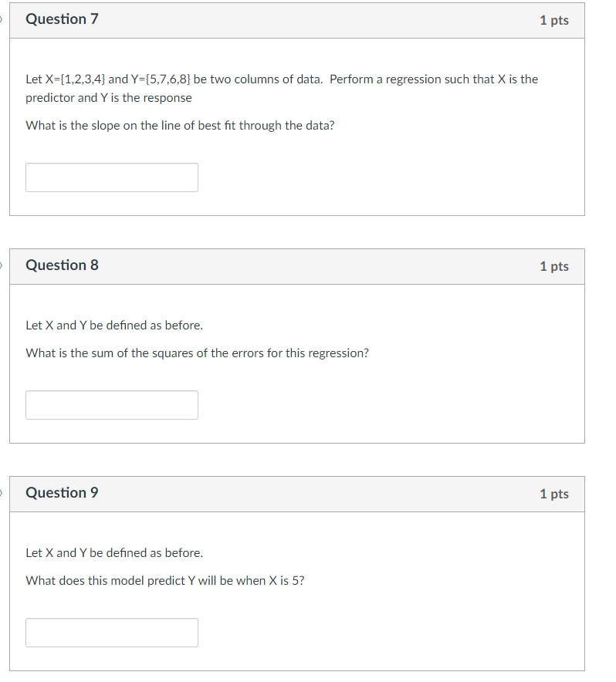Click the X={1,2,3,4} data definition line
The width and height of the screenshot is (616, 682).
click(x=232, y=79)
